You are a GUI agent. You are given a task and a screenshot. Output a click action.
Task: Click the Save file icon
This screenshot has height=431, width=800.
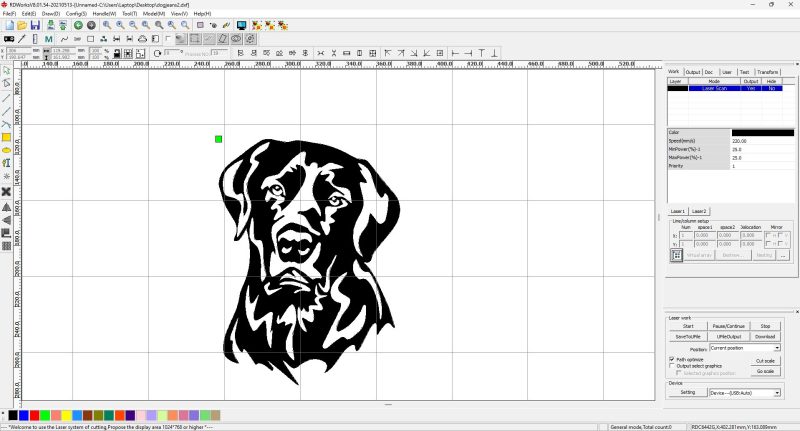(x=35, y=25)
